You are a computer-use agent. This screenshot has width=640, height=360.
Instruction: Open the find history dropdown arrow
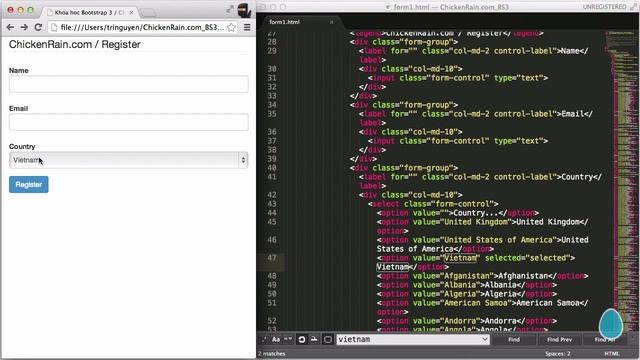(x=484, y=339)
